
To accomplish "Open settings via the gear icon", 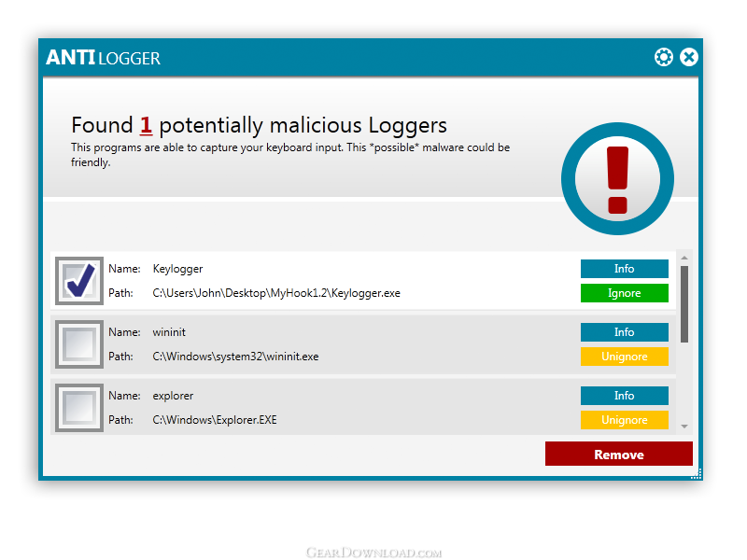I will (663, 57).
